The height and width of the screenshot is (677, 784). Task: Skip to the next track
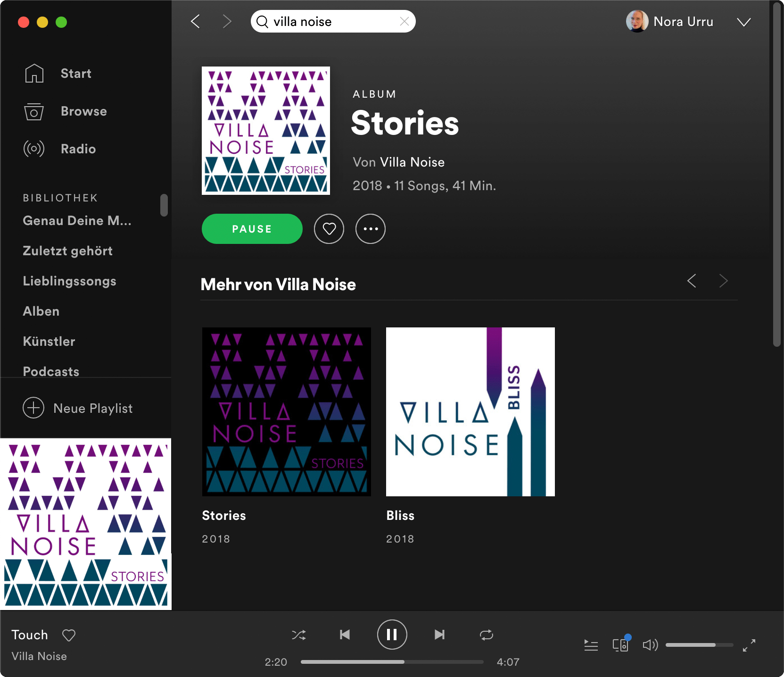[x=439, y=635]
